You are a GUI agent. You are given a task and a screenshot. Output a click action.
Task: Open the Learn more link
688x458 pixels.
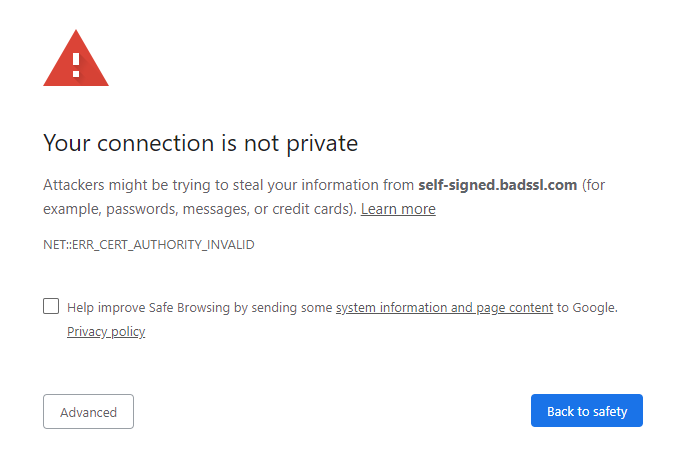[398, 209]
